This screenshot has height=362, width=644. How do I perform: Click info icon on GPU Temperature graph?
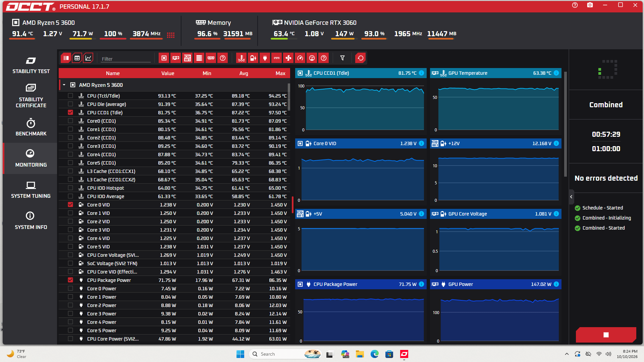pyautogui.click(x=556, y=73)
